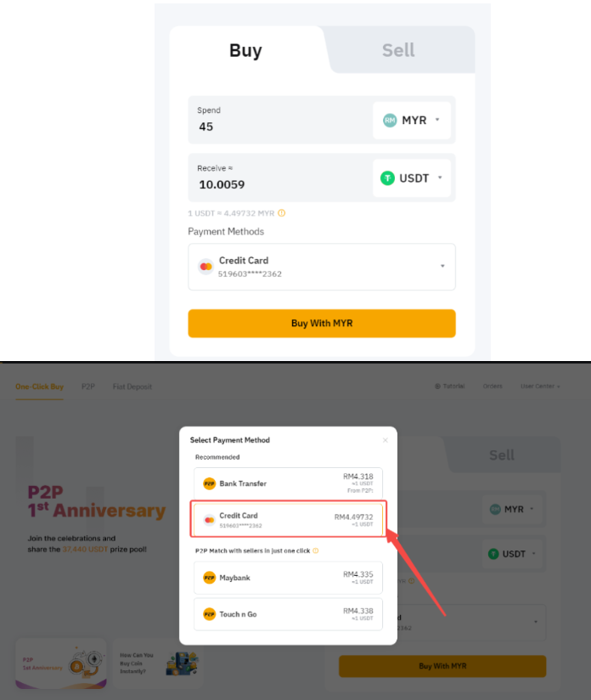
Task: Click the P2P icon beside Touch n Go
Action: point(209,614)
